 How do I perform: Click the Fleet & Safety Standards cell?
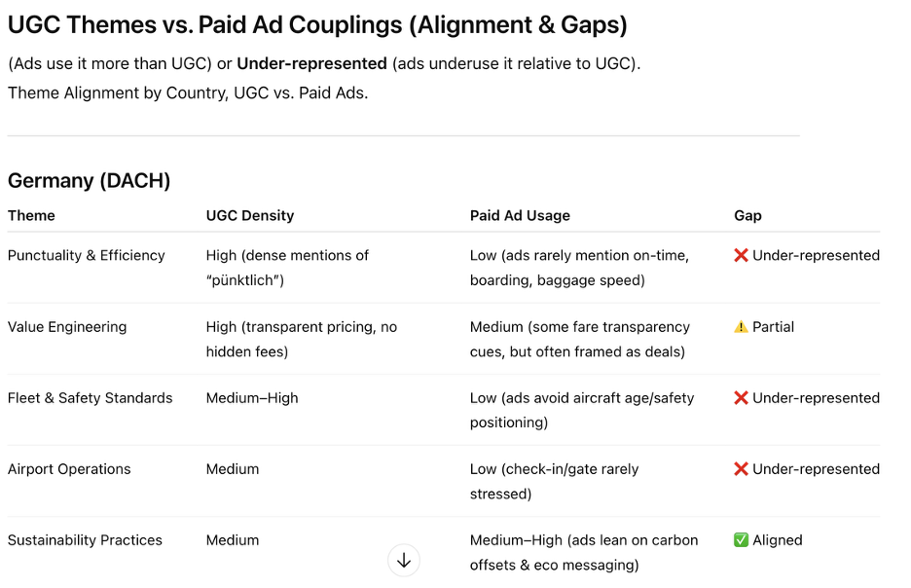[x=91, y=398]
